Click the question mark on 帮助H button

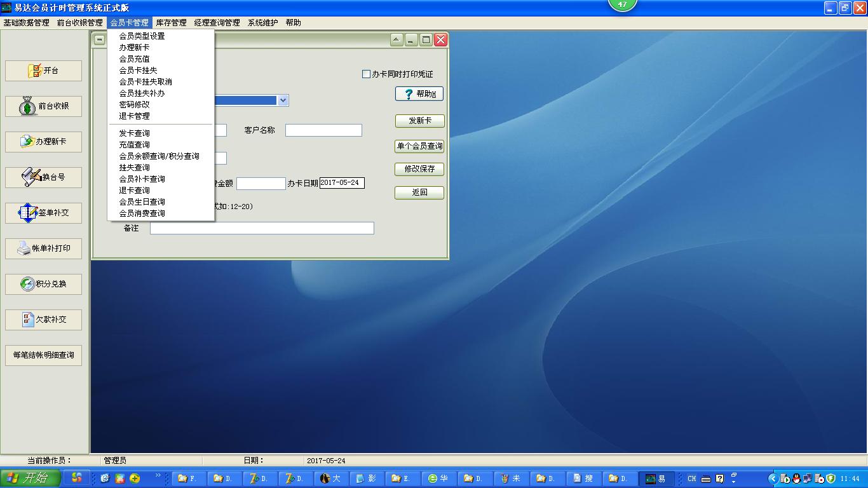[409, 94]
